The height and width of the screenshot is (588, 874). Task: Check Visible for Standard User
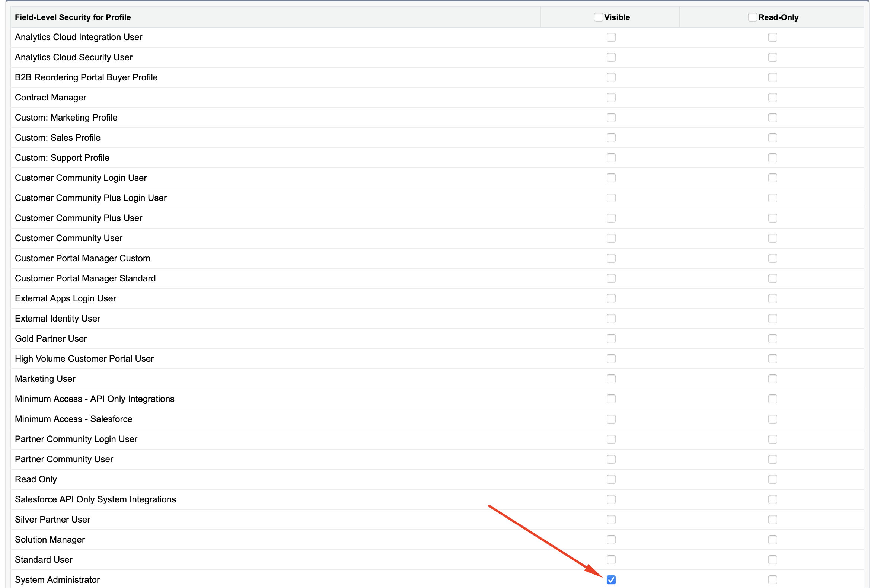tap(611, 559)
